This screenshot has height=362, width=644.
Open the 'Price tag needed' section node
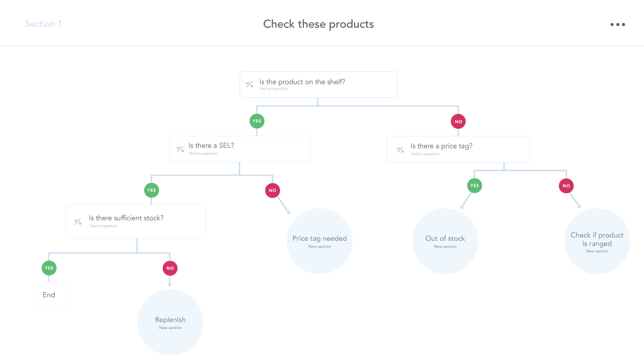coord(320,241)
